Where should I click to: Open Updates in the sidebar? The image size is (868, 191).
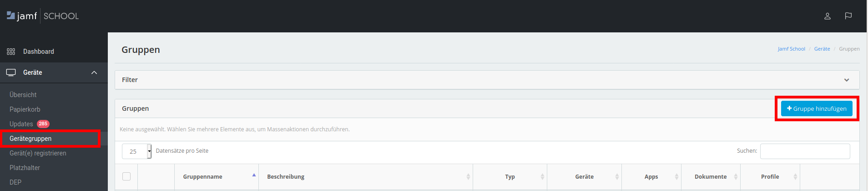pyautogui.click(x=21, y=124)
